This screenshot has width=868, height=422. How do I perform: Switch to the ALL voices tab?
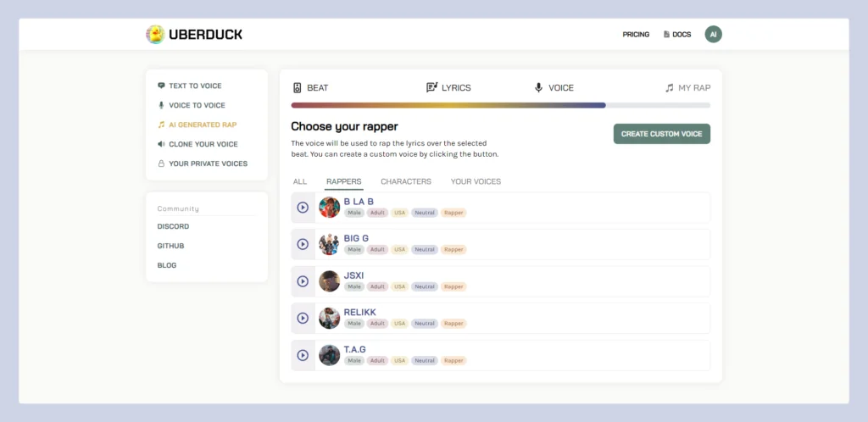[x=299, y=181]
